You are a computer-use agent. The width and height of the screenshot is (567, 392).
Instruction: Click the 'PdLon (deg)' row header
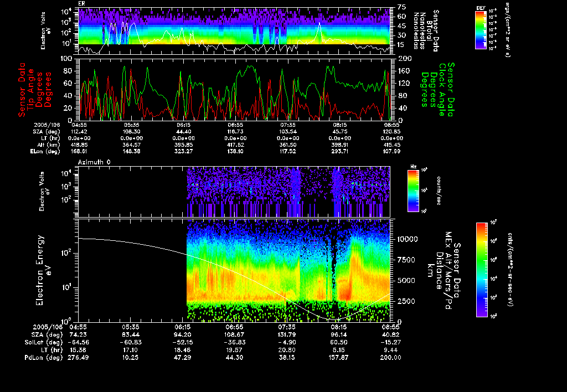pos(43,357)
